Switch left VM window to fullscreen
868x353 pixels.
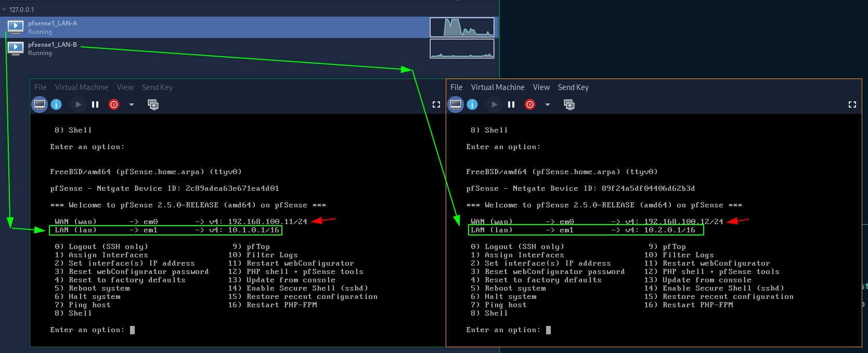[x=436, y=104]
